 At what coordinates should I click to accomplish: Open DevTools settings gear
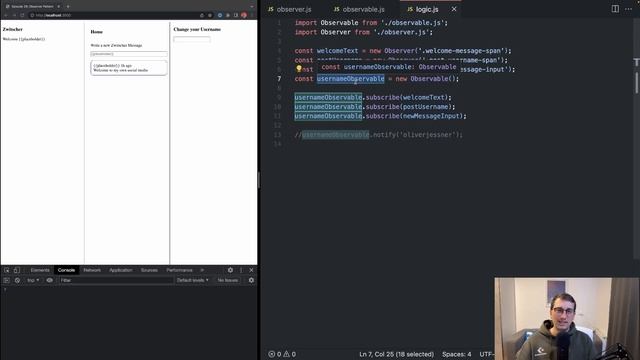click(230, 270)
